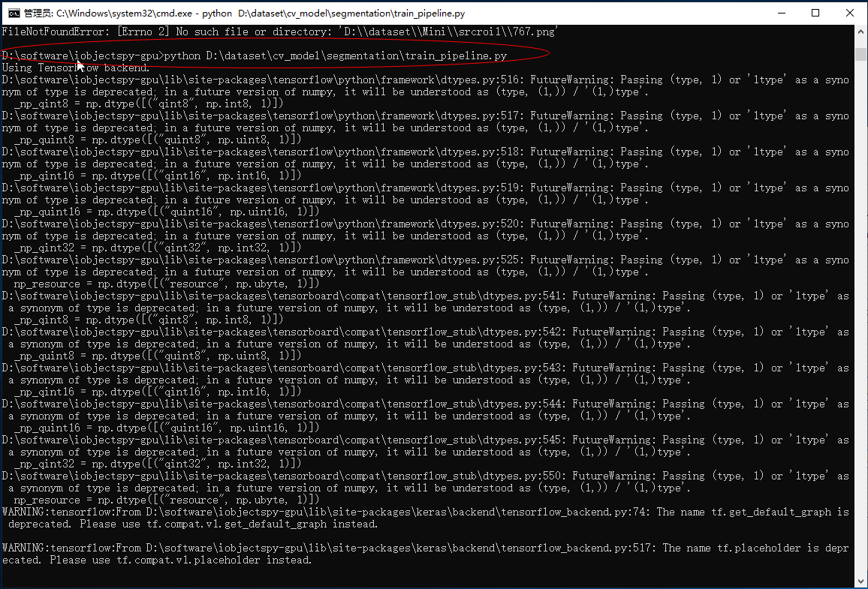
Task: Open the cmd.exe window system menu icon
Action: point(14,13)
